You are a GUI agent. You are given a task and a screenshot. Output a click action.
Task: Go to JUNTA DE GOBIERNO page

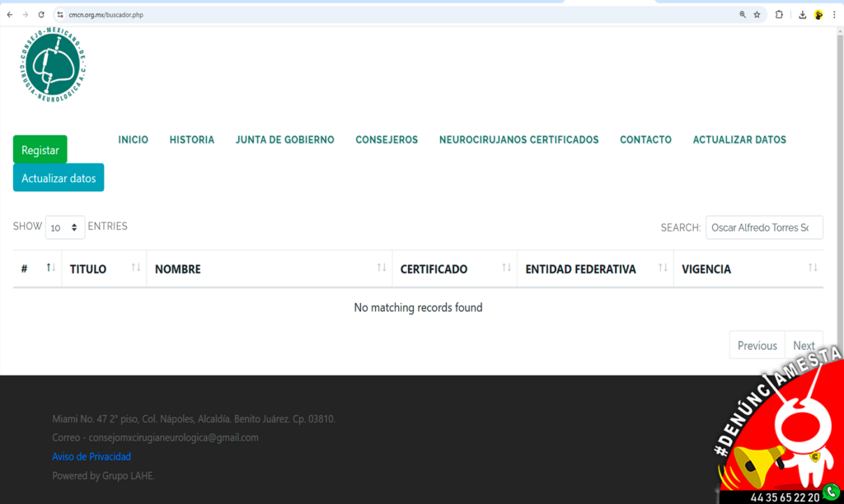[x=284, y=140]
